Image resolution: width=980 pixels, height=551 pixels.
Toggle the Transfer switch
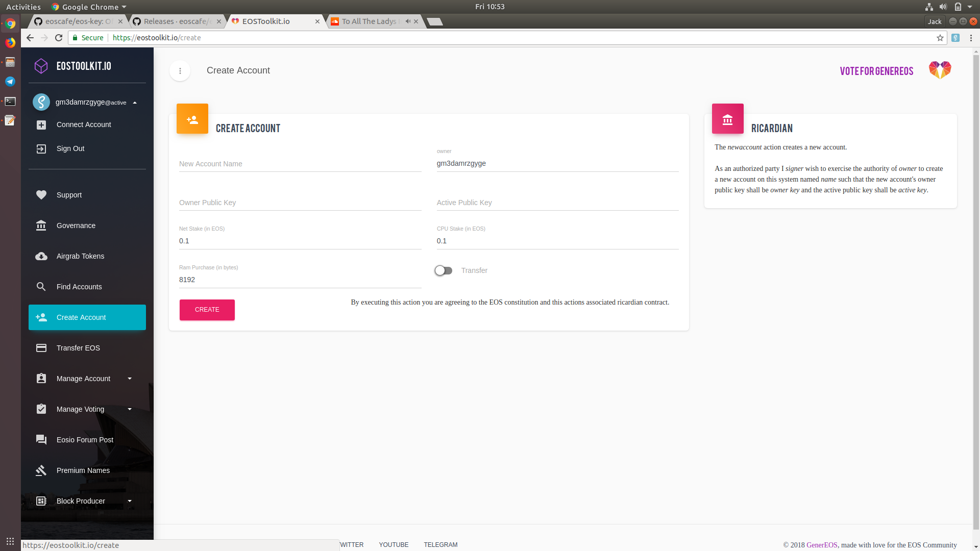click(x=443, y=270)
